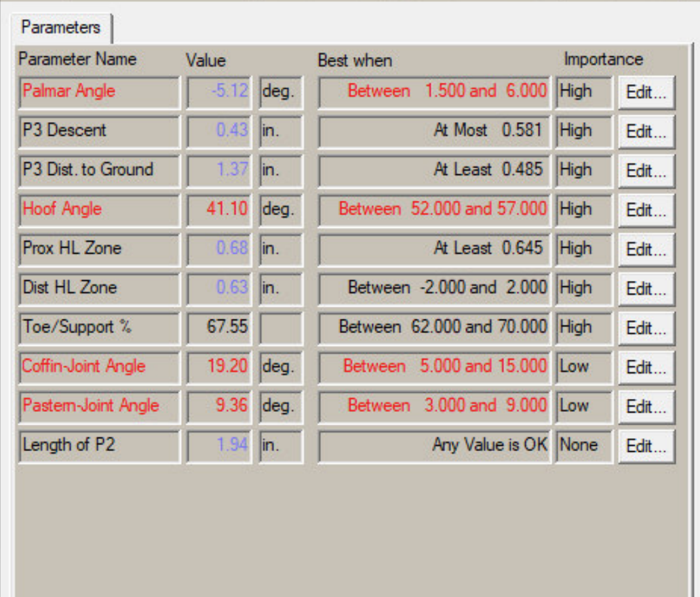Click Edit for Coffin-Joint Angle
Image resolution: width=700 pixels, height=597 pixels.
pos(646,368)
